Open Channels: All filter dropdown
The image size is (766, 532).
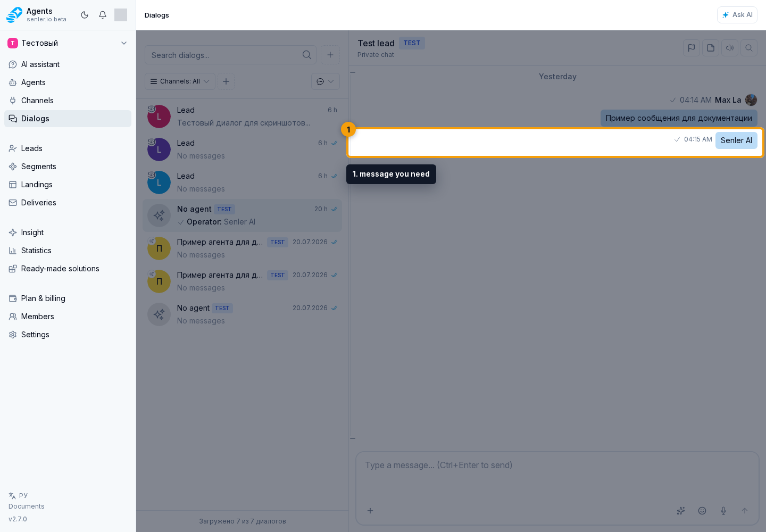[x=180, y=81]
